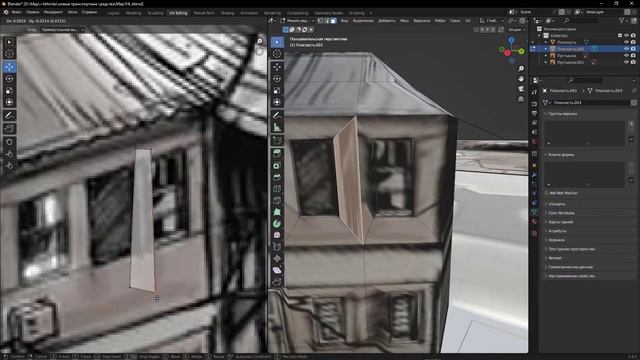Enable the Add Rest Position checkbox

[x=546, y=193]
